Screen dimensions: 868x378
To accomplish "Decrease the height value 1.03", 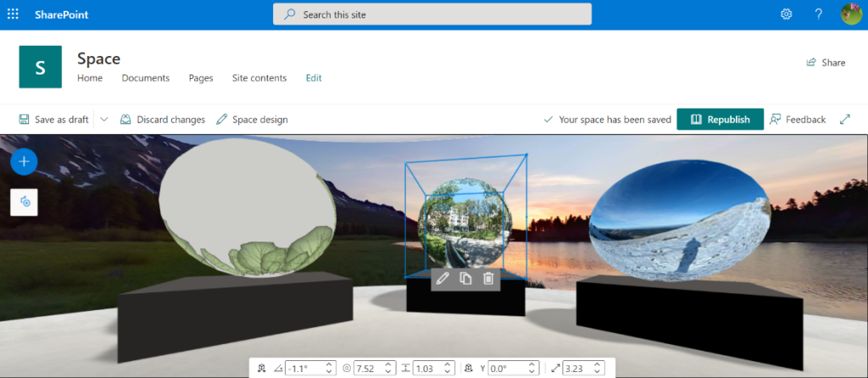I will (448, 371).
